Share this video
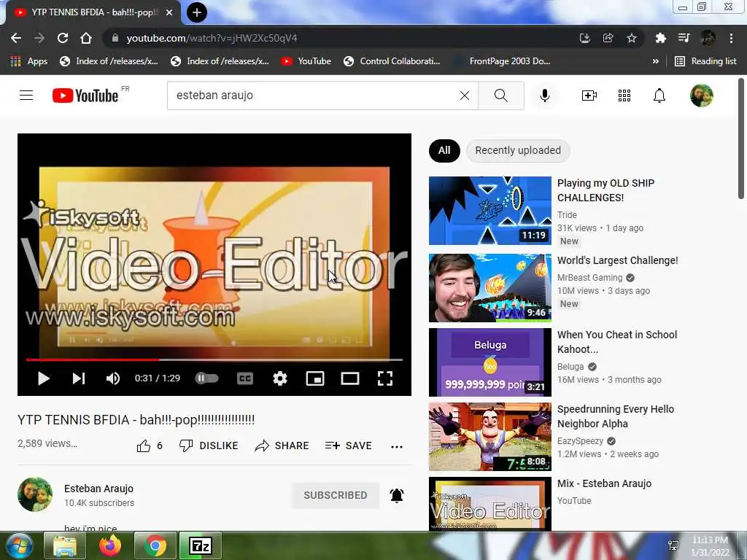Screen dimensions: 747x560 [x=282, y=446]
